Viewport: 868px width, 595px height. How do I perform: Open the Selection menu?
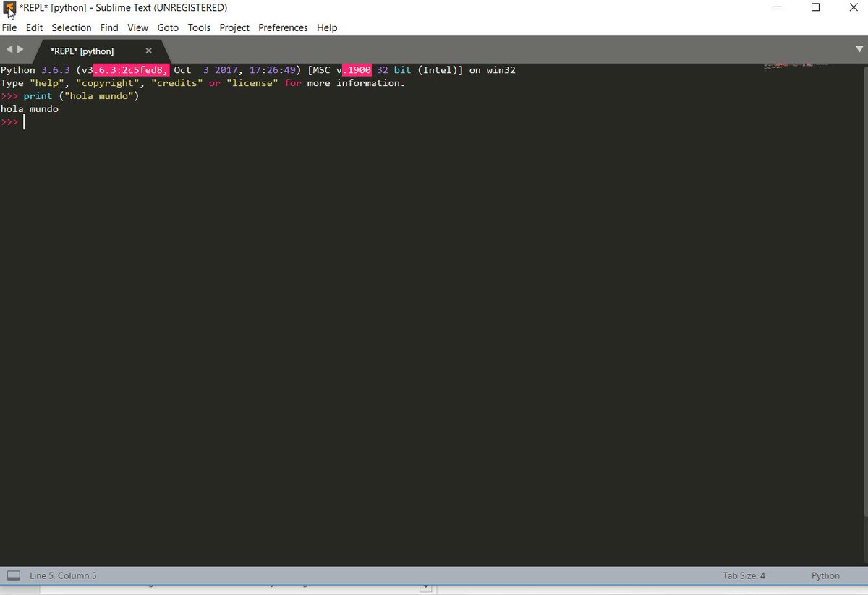coord(72,27)
